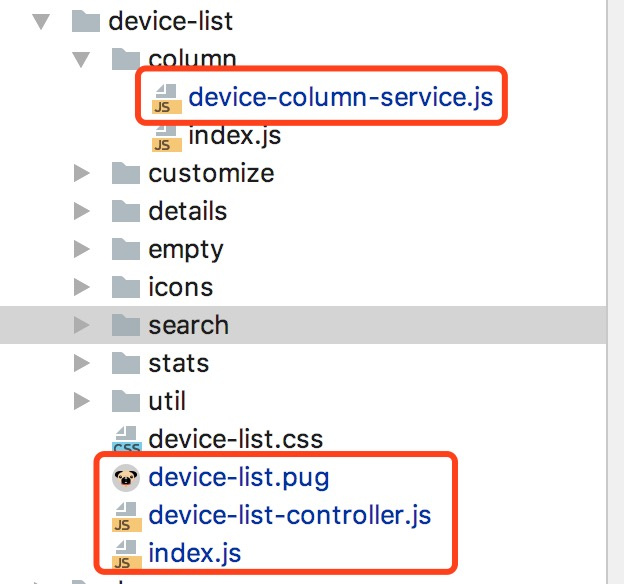Click the JS icon of device-column-service.js
The height and width of the screenshot is (584, 624).
167,99
